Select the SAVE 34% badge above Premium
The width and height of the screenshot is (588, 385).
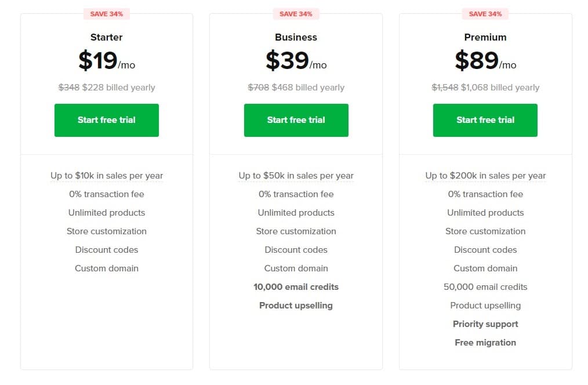485,13
